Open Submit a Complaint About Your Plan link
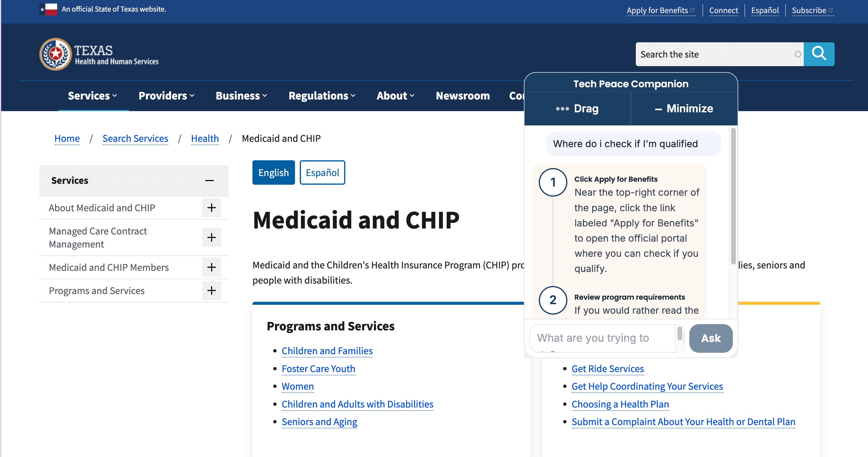The image size is (868, 457). [x=683, y=422]
